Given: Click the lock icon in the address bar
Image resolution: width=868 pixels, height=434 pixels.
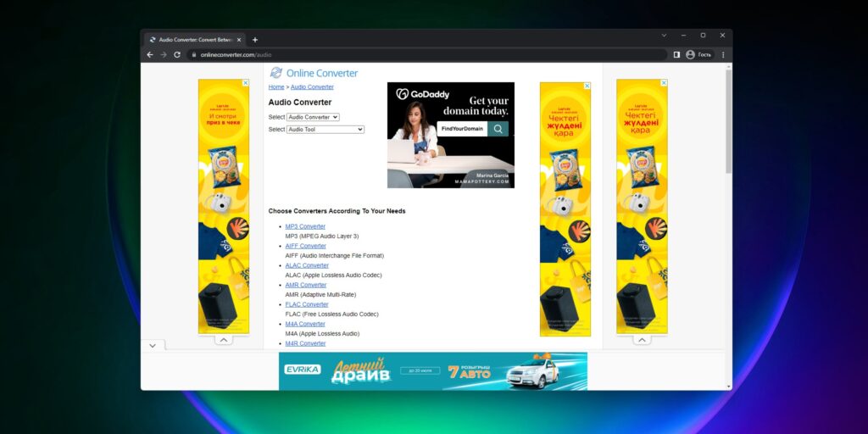Looking at the screenshot, I should (x=194, y=55).
